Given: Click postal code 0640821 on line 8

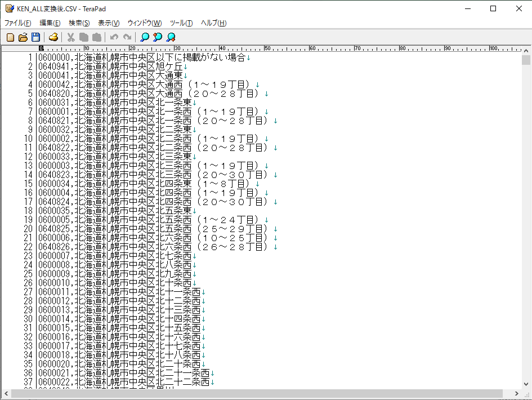Looking at the screenshot, I should [x=53, y=120].
